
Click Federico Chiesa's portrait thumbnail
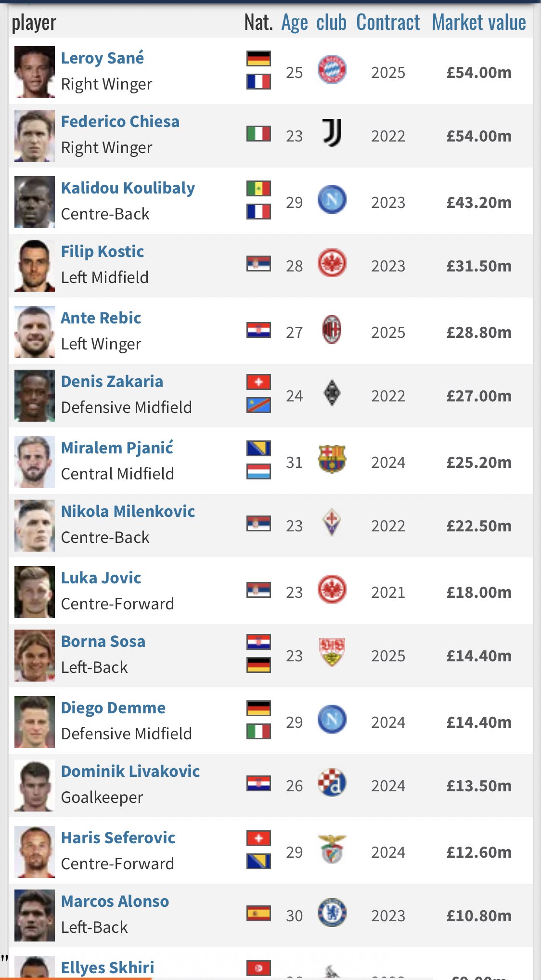(35, 136)
